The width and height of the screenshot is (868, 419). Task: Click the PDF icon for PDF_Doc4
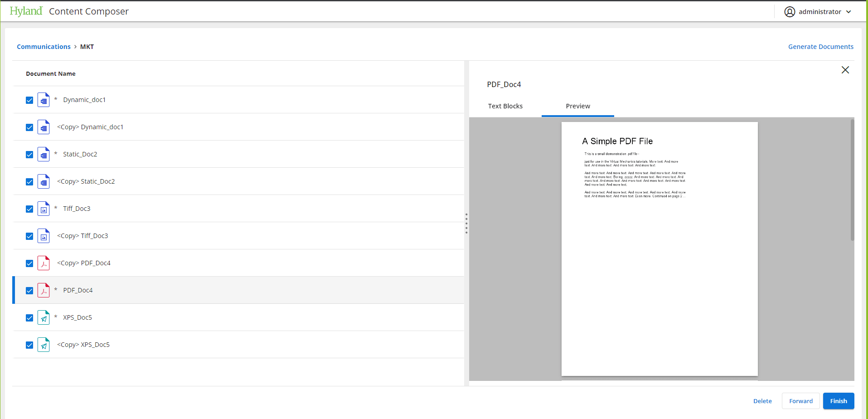(x=44, y=290)
